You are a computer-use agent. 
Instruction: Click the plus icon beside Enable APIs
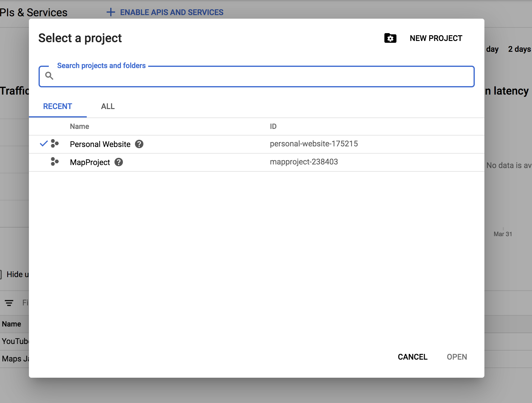click(111, 12)
